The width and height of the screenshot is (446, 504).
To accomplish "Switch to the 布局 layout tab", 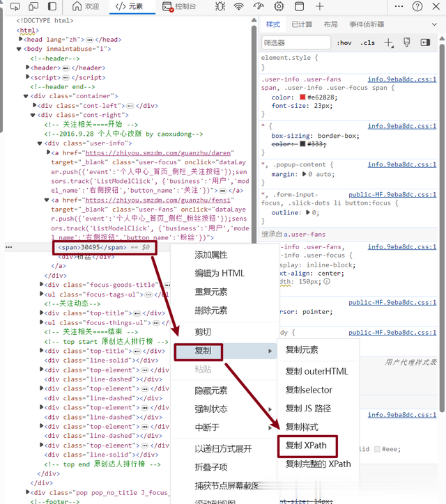I will coord(330,24).
